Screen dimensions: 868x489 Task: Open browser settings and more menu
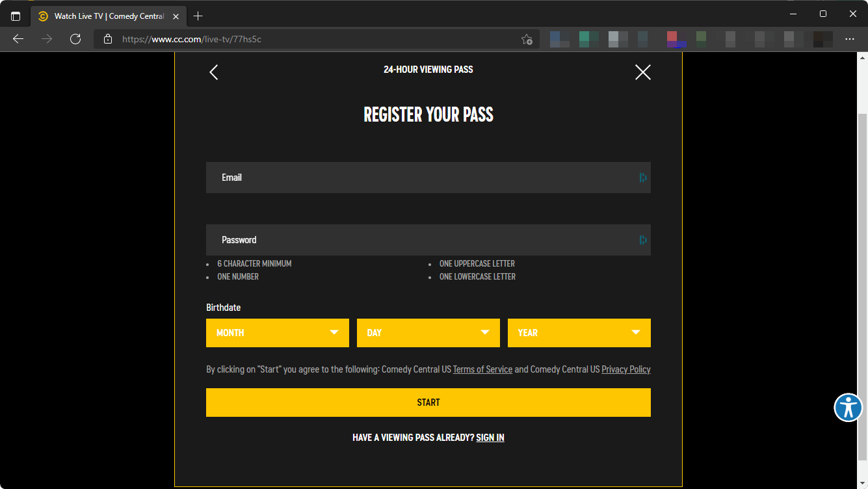tap(849, 39)
